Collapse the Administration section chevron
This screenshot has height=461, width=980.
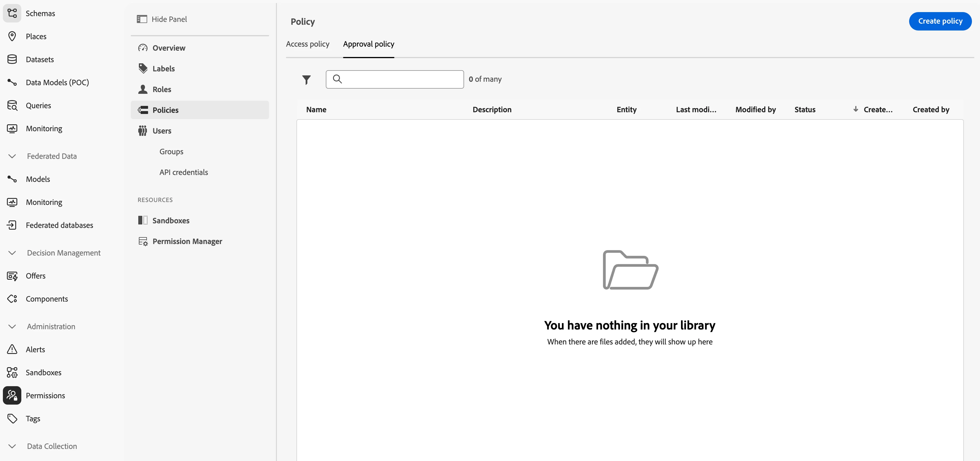(12, 326)
